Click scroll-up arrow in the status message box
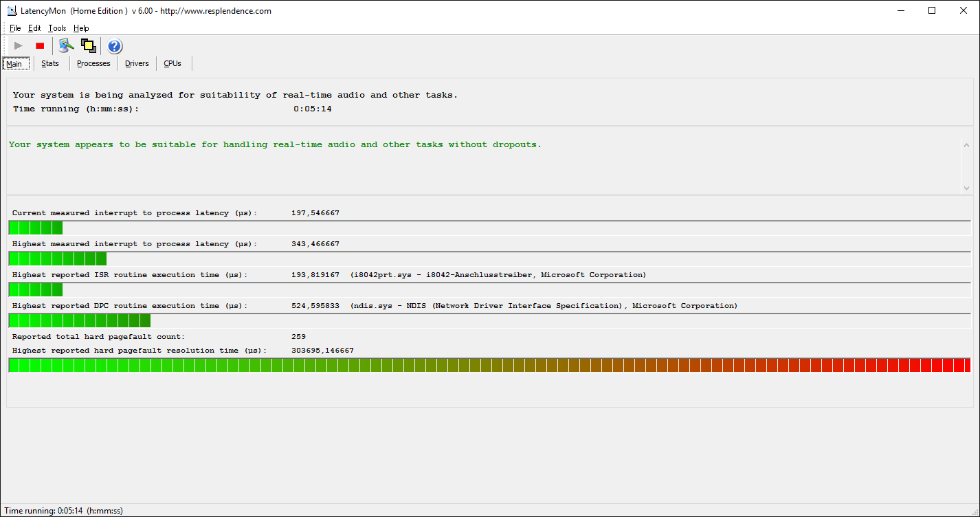Viewport: 980px width, 517px height. (x=966, y=144)
